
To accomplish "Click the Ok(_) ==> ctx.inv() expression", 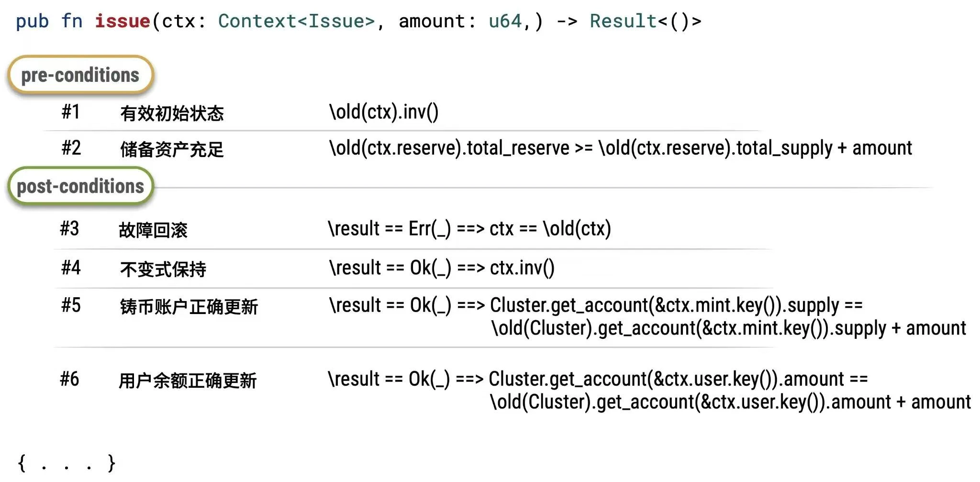I will [442, 268].
